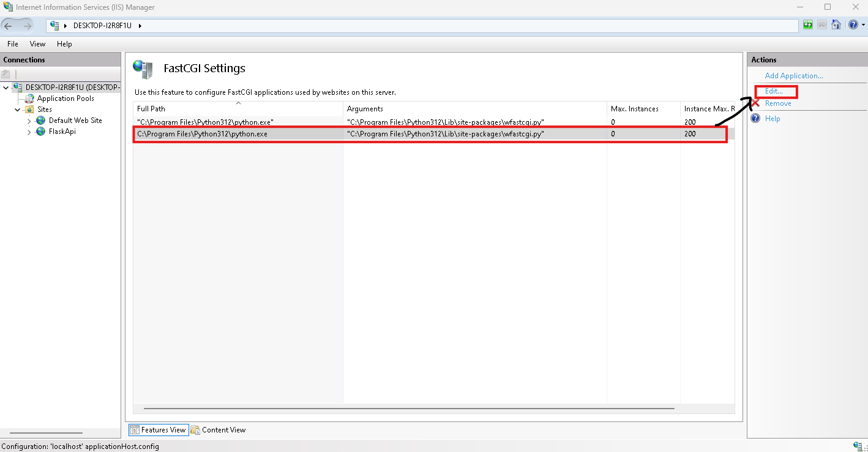This screenshot has width=868, height=452.
Task: Click the back navigation arrow
Action: click(x=9, y=26)
